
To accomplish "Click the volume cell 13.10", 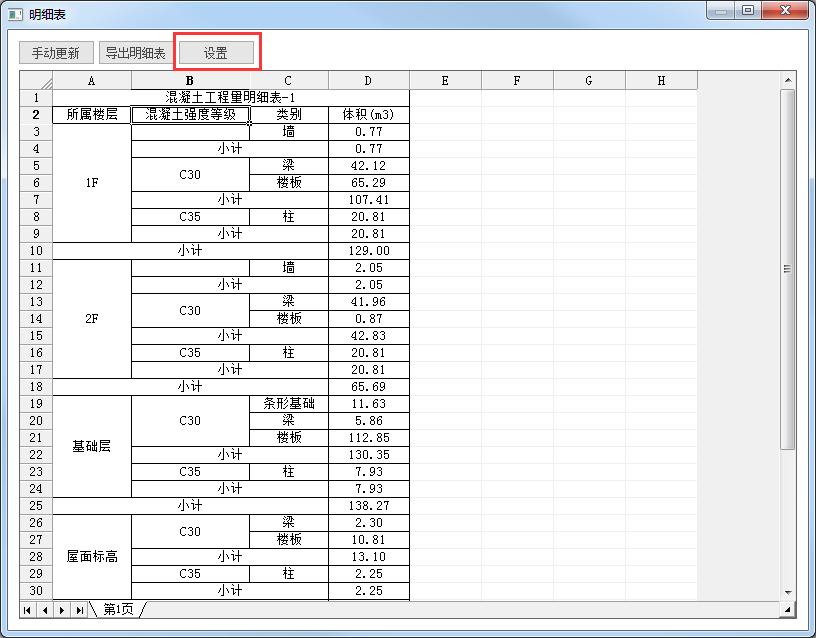I will [x=369, y=557].
